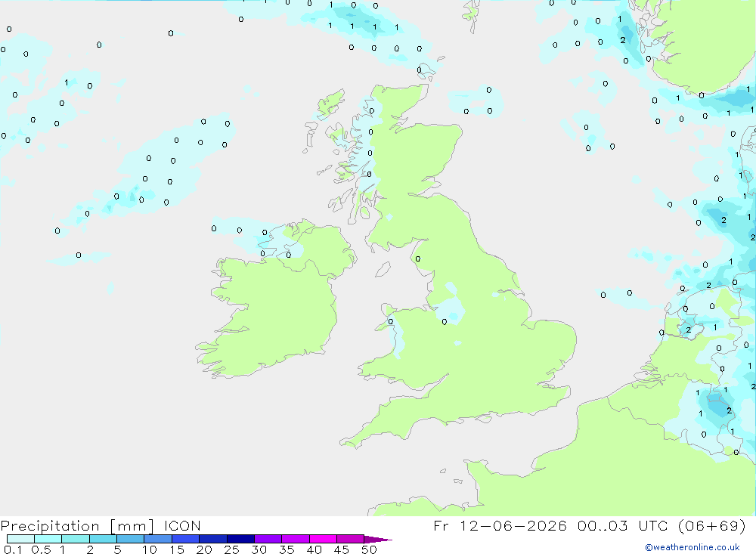The width and height of the screenshot is (756, 554).
Task: Click the 0.1–0.5 mm legend color box
Action: coord(20,539)
